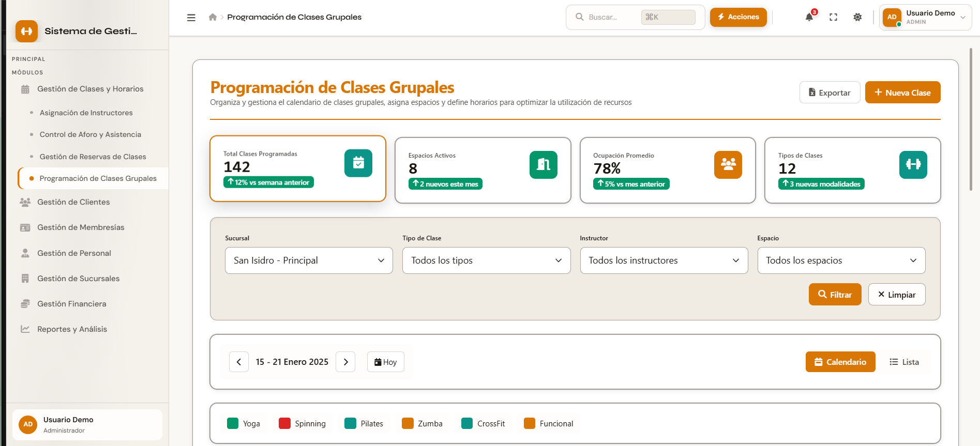Click the '12% vs semana anterior' badge

click(x=268, y=182)
